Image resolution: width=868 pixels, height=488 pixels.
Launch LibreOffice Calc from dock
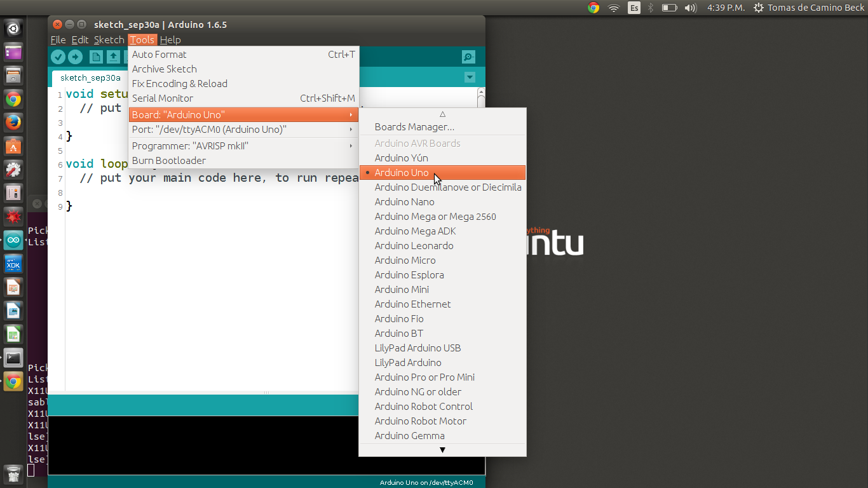coord(13,334)
